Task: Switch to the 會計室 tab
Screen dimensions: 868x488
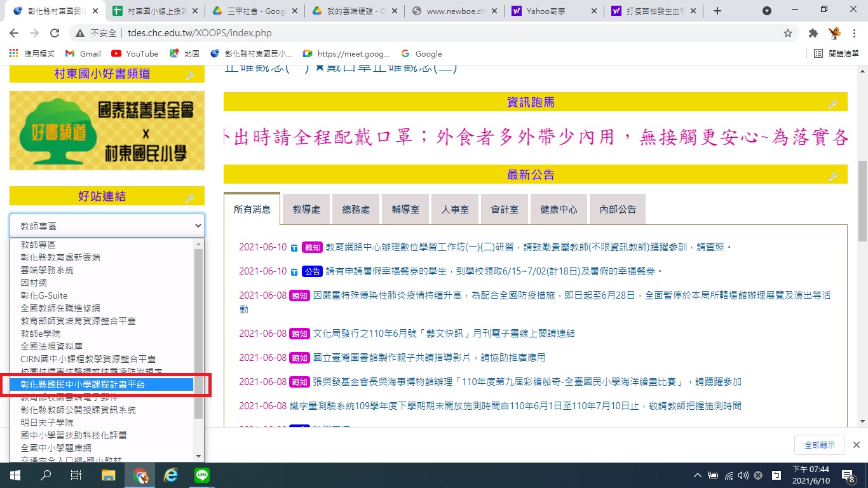Action: (505, 209)
